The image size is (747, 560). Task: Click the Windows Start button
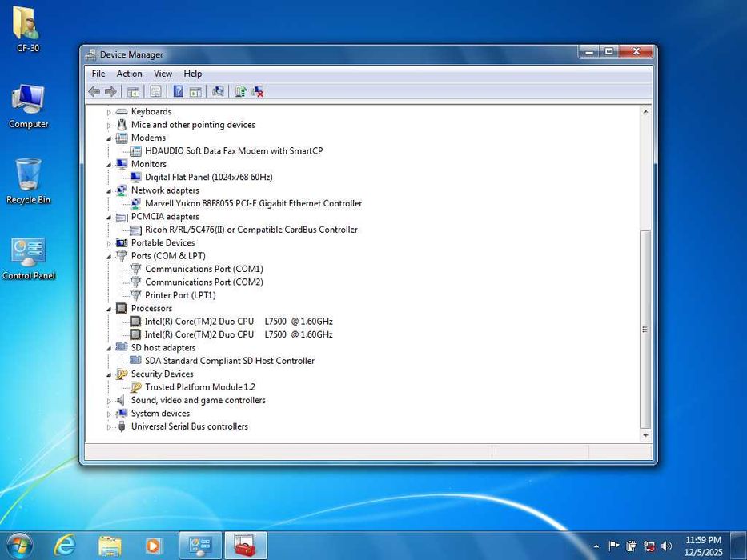[x=19, y=546]
